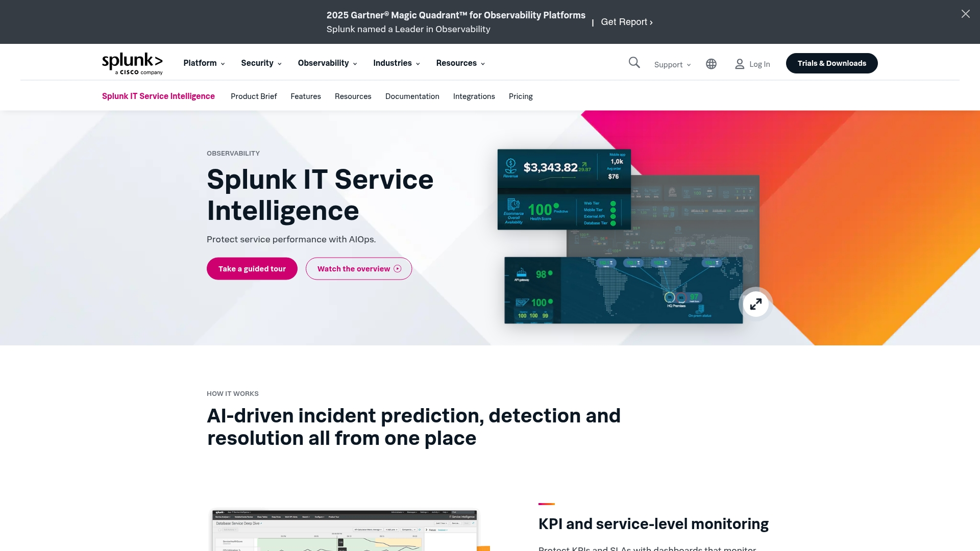Expand the Industries menu
The height and width of the screenshot is (551, 980).
[396, 63]
